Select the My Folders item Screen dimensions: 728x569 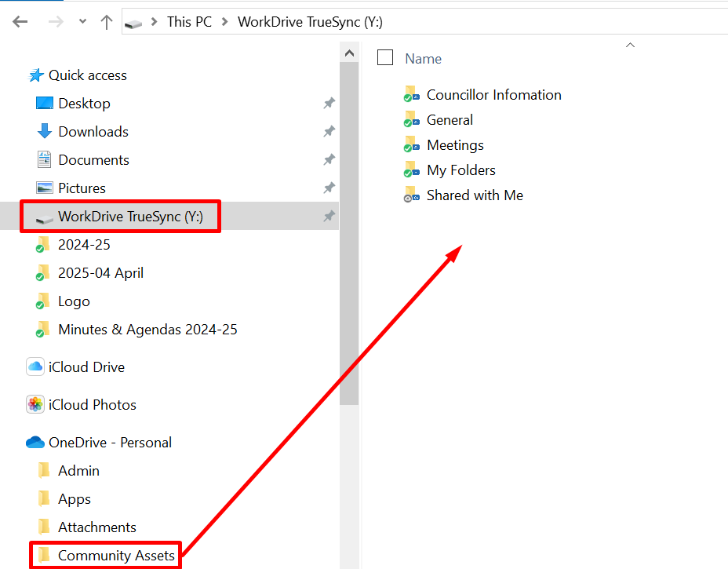click(x=461, y=170)
